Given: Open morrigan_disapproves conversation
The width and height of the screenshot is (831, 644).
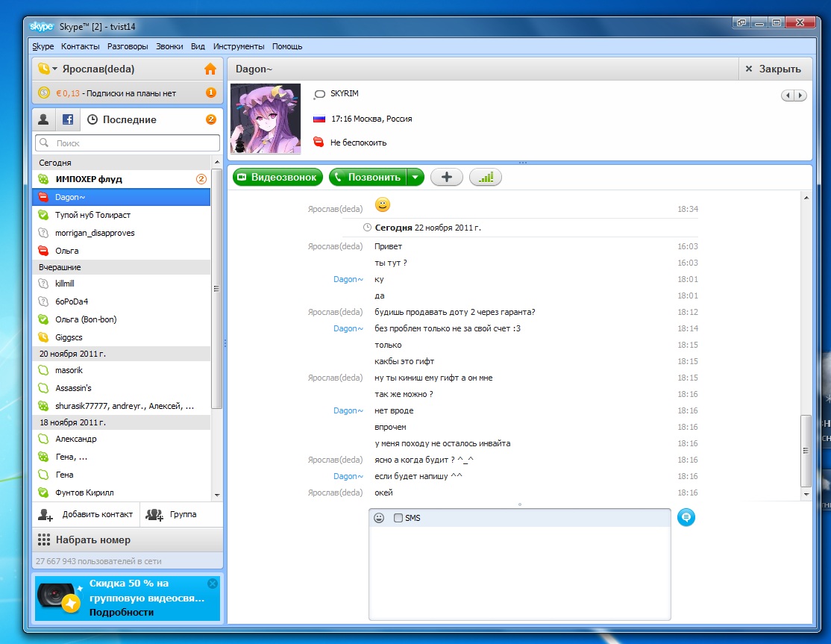Looking at the screenshot, I should click(122, 233).
